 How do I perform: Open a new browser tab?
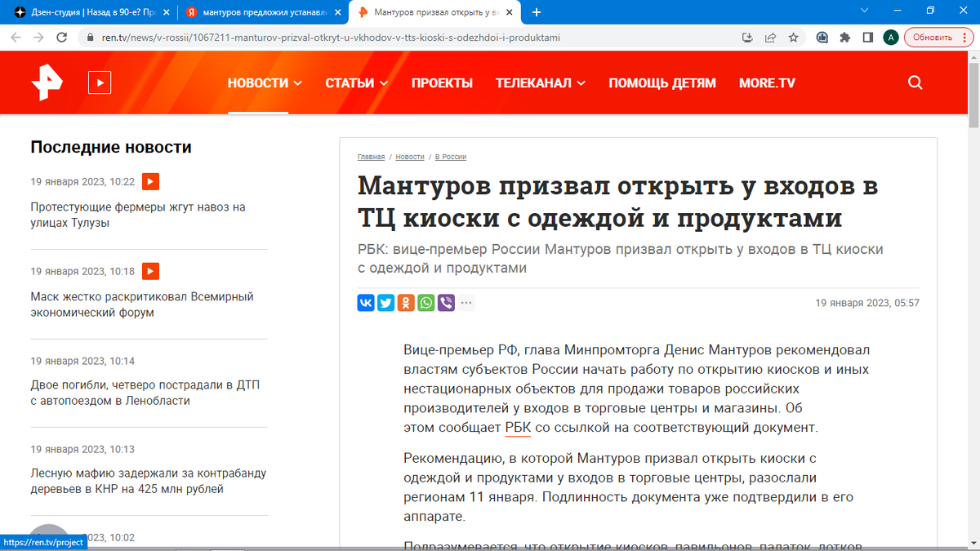[x=537, y=12]
